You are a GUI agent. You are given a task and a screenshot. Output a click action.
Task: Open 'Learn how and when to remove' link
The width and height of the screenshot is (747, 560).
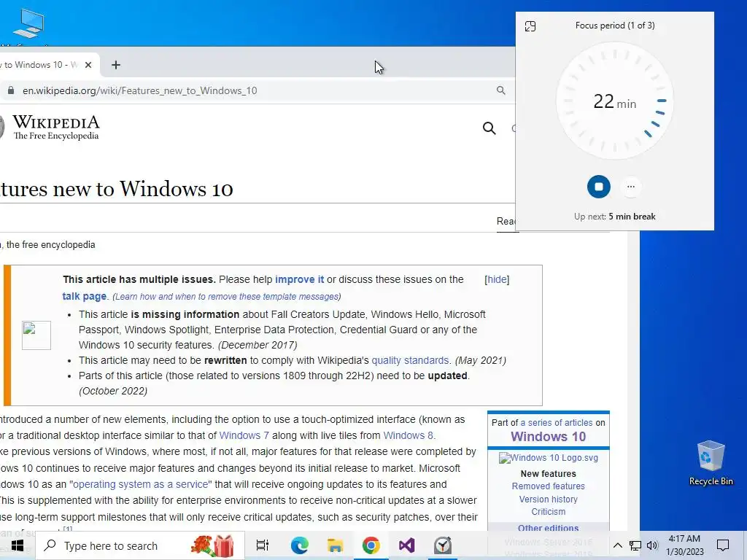pos(226,297)
